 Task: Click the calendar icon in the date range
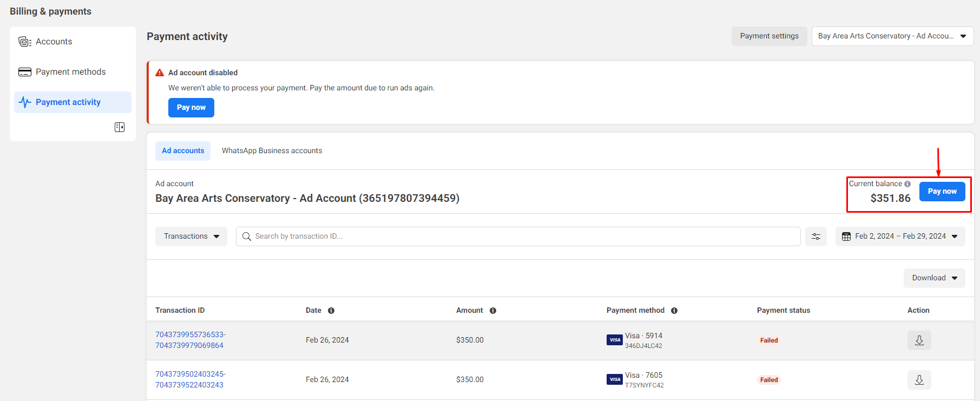pyautogui.click(x=846, y=236)
